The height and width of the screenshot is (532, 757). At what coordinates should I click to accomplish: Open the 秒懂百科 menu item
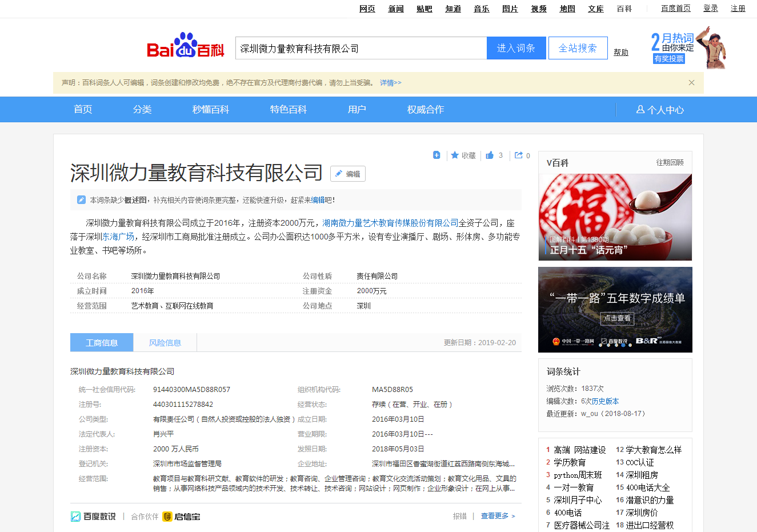211,109
